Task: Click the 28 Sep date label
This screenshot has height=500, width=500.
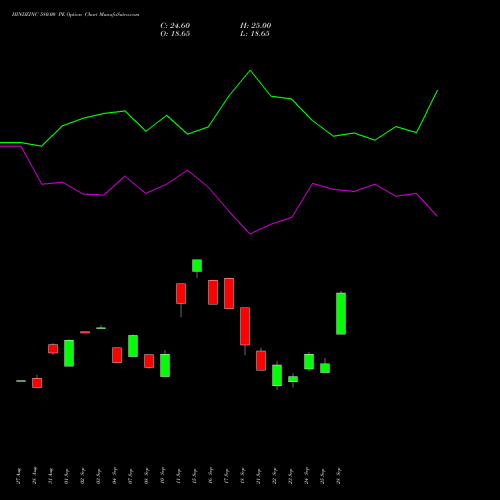Action: point(339,476)
